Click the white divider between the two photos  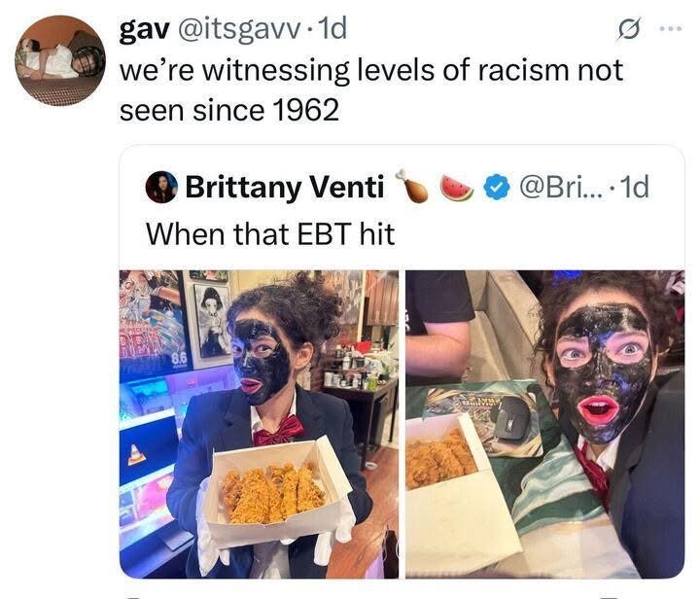pyautogui.click(x=402, y=424)
